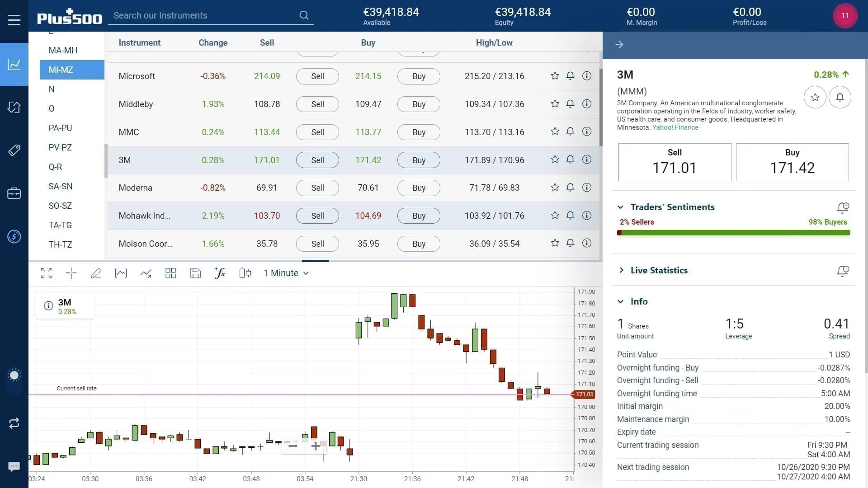868x488 pixels.
Task: Select the MI-MZ instrument group
Action: [72, 70]
